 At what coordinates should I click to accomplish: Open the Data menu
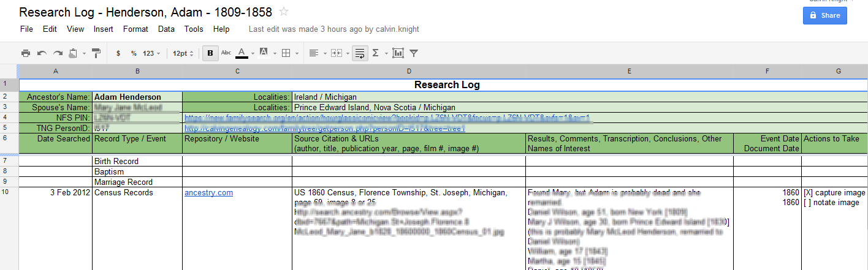166,29
